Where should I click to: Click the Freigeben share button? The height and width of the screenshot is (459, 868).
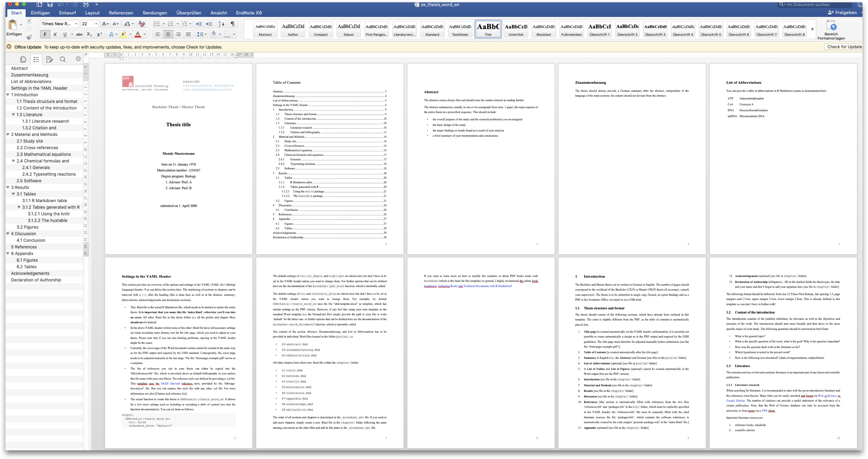coord(842,13)
